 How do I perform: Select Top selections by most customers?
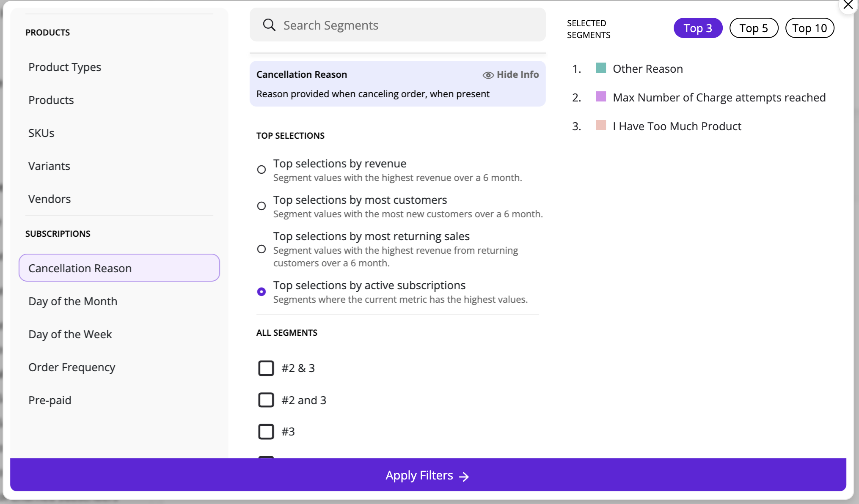[x=262, y=206]
